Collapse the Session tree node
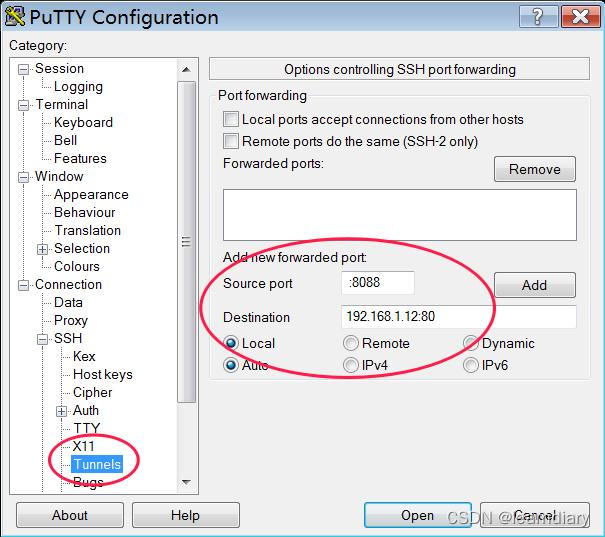The width and height of the screenshot is (605, 537). point(24,69)
